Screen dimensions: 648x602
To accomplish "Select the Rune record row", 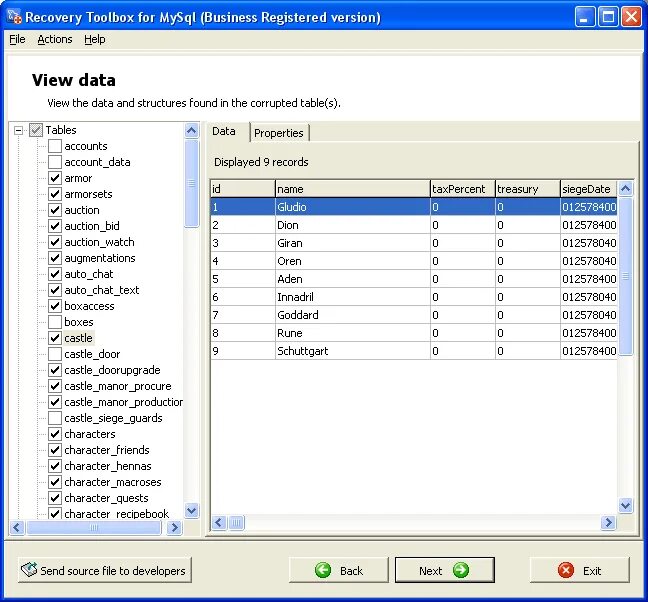I will 414,333.
